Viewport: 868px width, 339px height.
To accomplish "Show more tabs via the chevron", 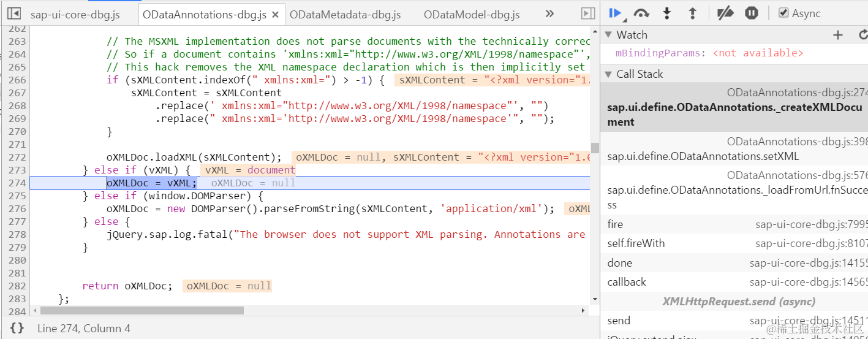I will pos(549,13).
